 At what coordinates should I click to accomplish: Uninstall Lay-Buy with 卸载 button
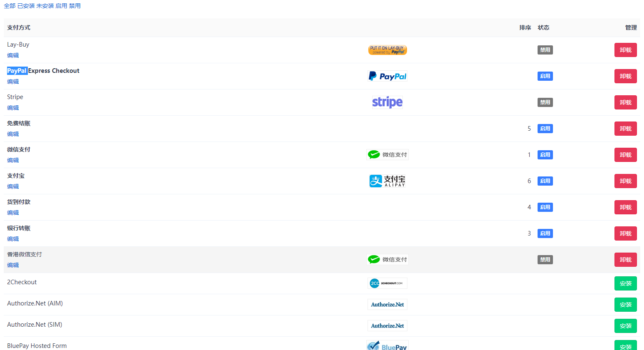coord(626,50)
